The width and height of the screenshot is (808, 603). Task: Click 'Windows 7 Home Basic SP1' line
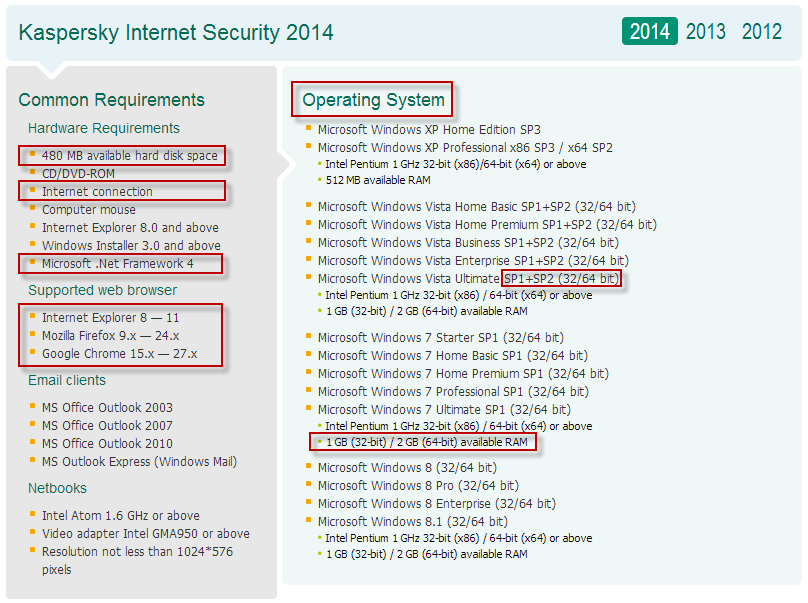(453, 356)
